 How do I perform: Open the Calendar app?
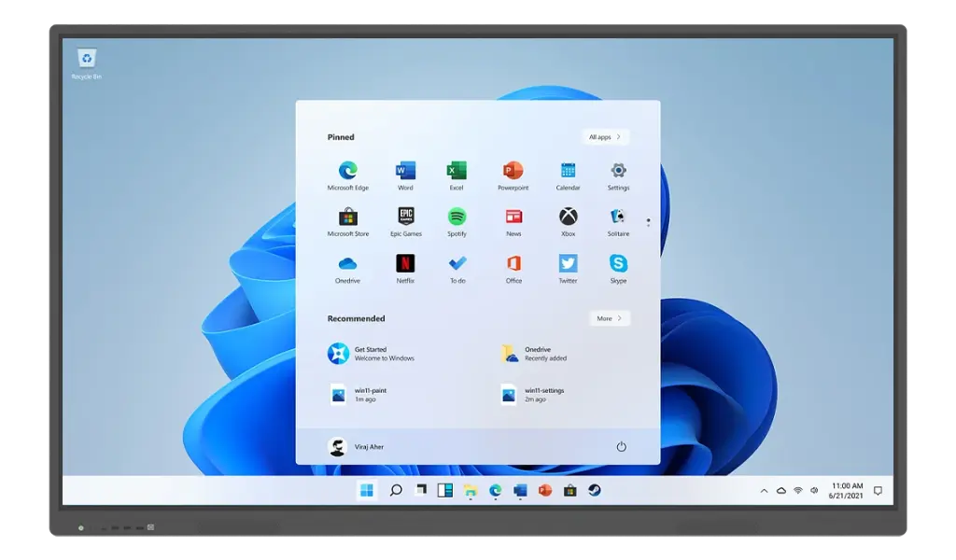click(x=568, y=175)
